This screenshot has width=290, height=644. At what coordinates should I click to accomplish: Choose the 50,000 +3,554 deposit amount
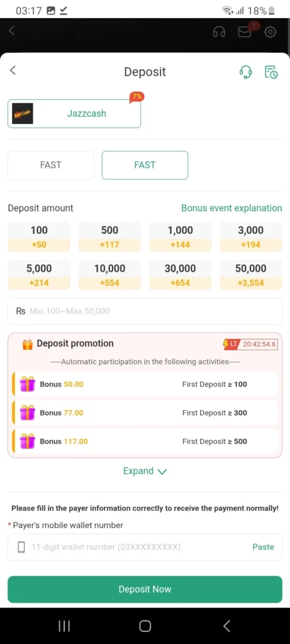pos(250,275)
